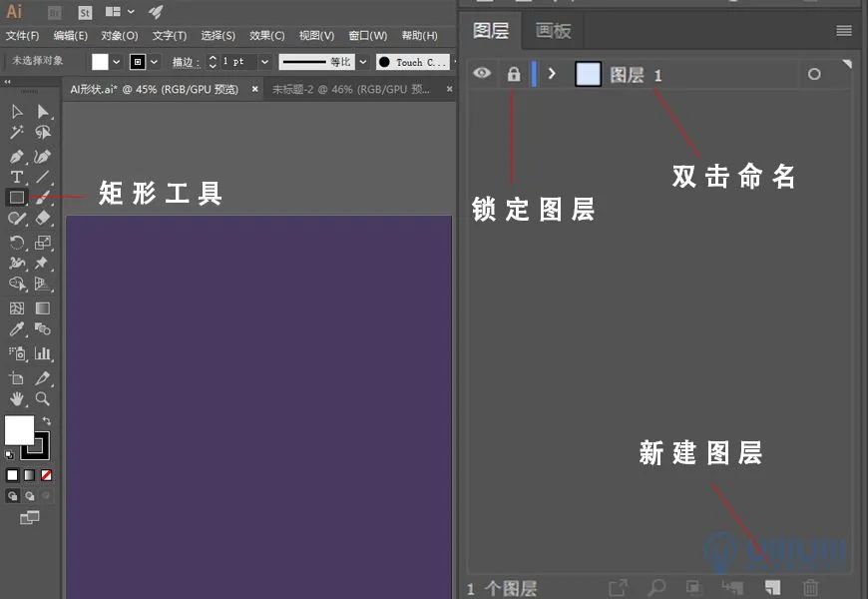The height and width of the screenshot is (599, 868).
Task: Select the Rectangle tool in the toolbar
Action: [16, 198]
